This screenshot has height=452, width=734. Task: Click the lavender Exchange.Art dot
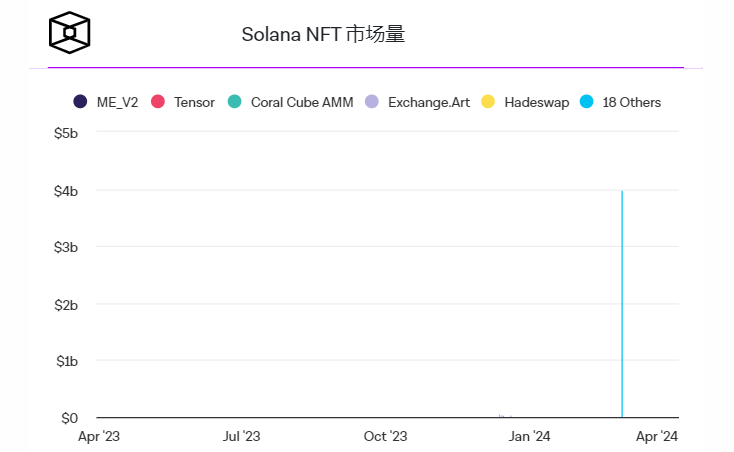pos(372,102)
